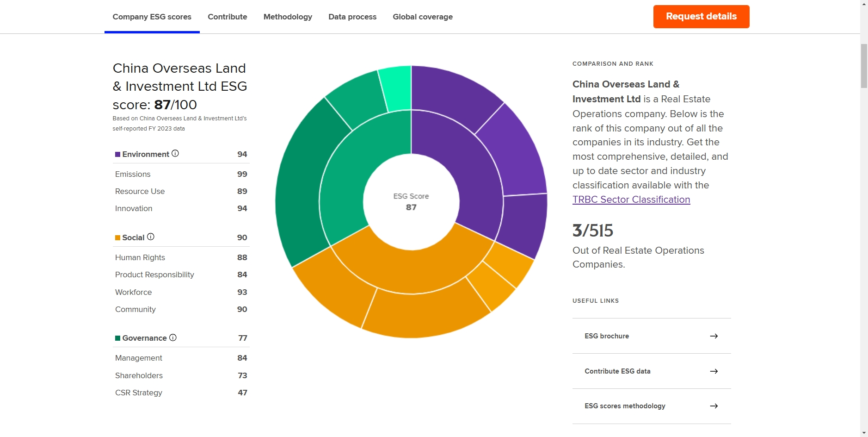
Task: Click the arrow icon beside ESG brochure
Action: coord(714,336)
